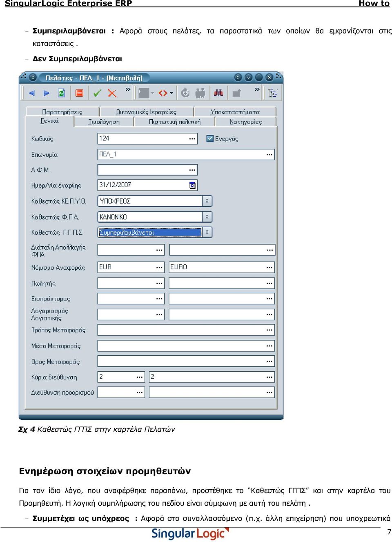The height and width of the screenshot is (542, 392).
Task: Click the grey rectangle toolbar button
Action: pyautogui.click(x=144, y=93)
